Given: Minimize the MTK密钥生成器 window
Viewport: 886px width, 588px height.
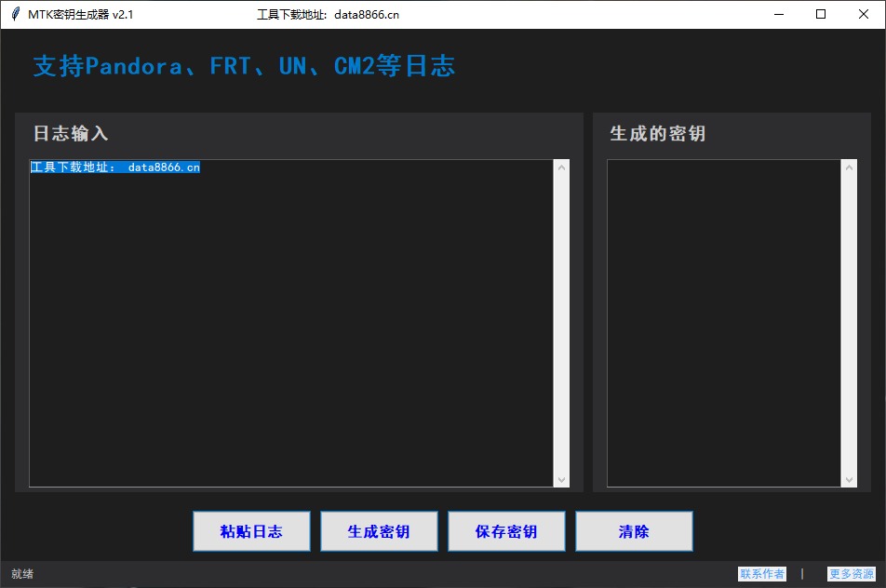Looking at the screenshot, I should [778, 14].
